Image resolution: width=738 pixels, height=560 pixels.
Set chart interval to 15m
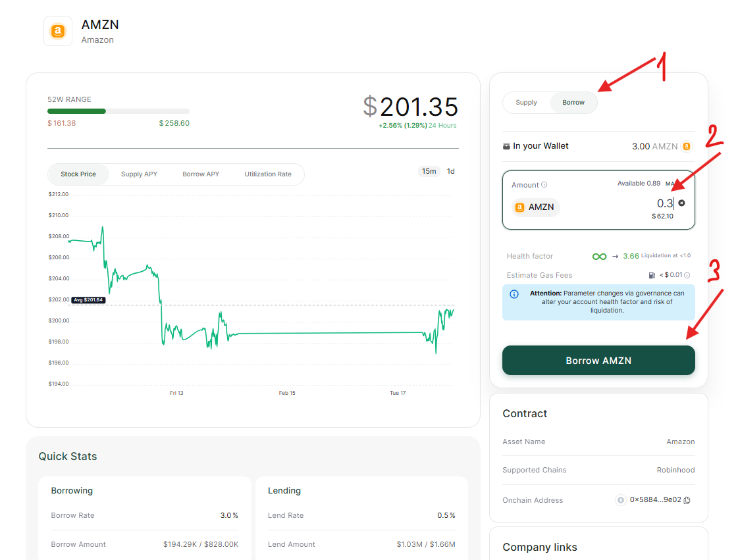point(429,171)
